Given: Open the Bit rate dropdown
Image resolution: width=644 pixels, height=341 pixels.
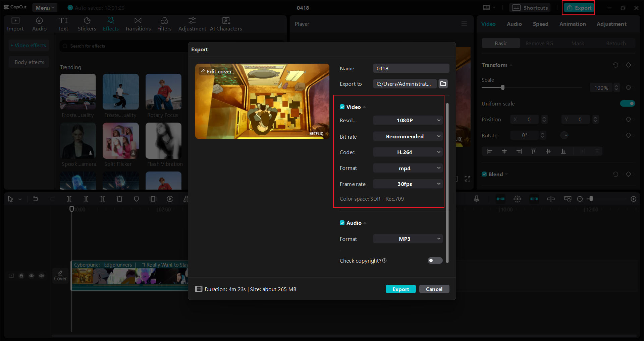Looking at the screenshot, I should [408, 136].
